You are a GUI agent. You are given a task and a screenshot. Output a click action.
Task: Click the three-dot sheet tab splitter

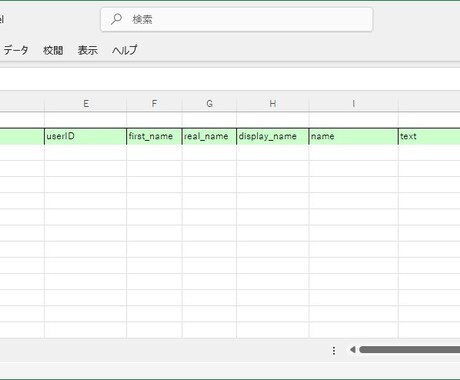[334, 350]
